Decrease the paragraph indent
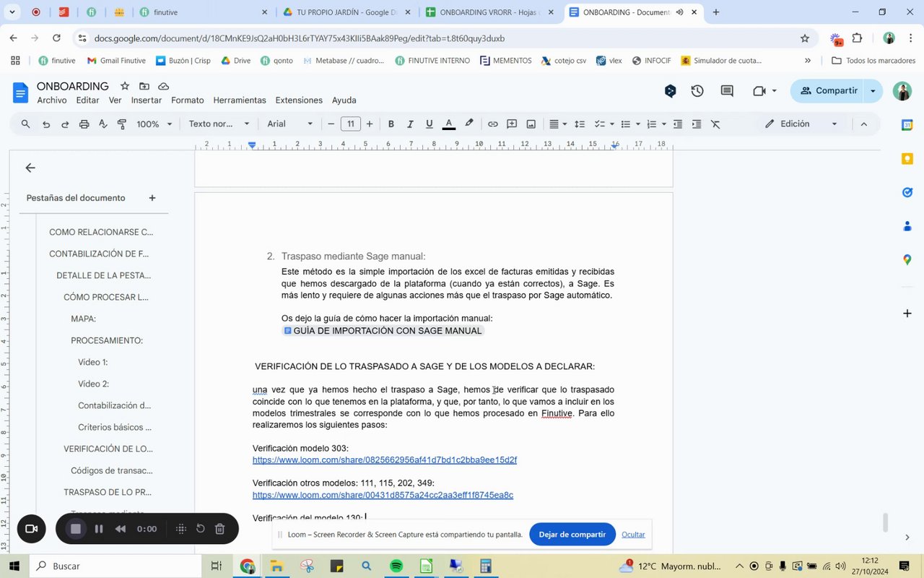Screen dimensions: 924x578 click(x=678, y=124)
